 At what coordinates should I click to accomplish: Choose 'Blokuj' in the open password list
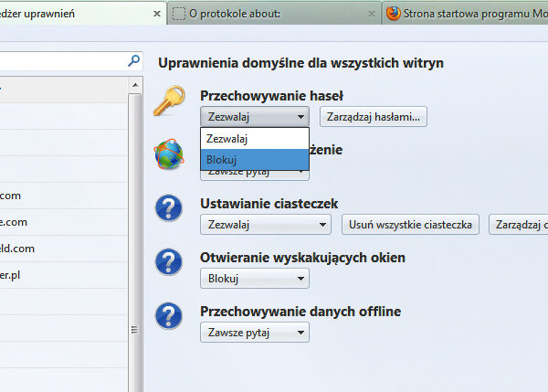tap(254, 159)
